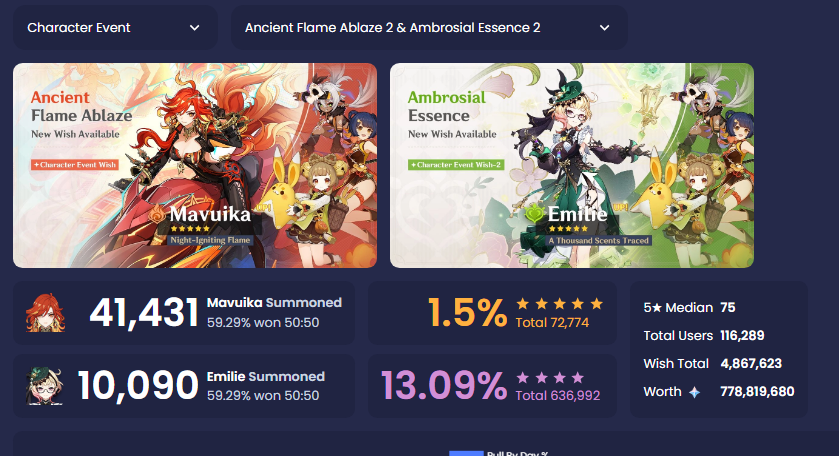The height and width of the screenshot is (456, 839).
Task: Click the Total 636,992 four-star link
Action: coord(558,396)
